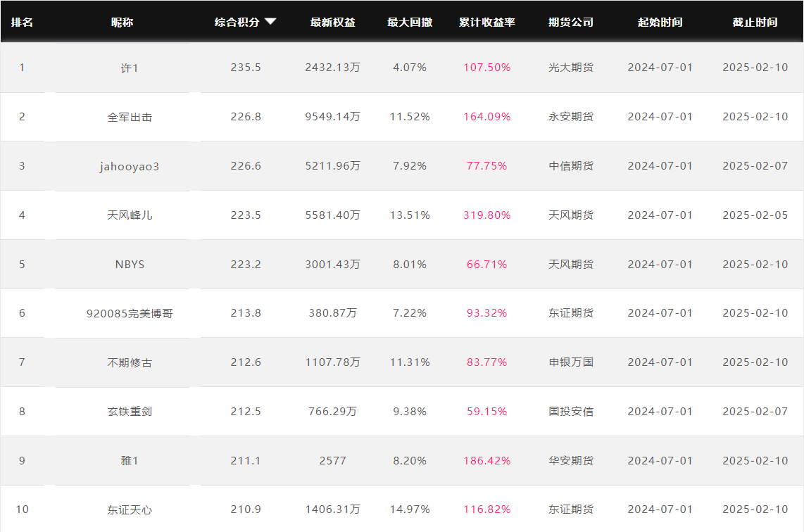This screenshot has height=532, width=804.
Task: Open the nickname jahooyao3
Action: (130, 166)
